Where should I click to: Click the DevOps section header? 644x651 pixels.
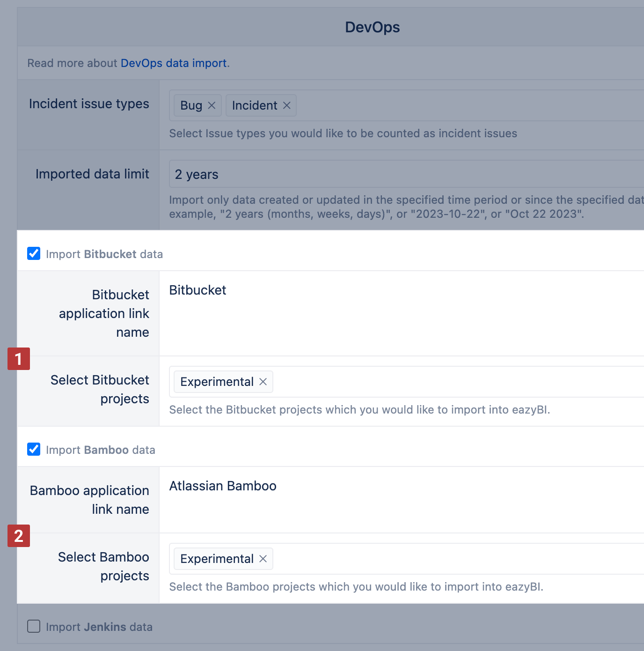point(372,27)
